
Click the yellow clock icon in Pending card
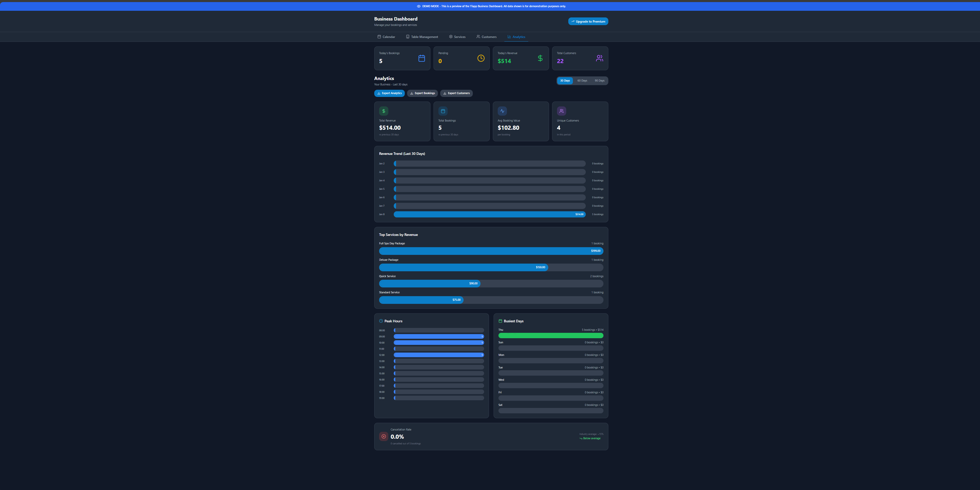481,58
